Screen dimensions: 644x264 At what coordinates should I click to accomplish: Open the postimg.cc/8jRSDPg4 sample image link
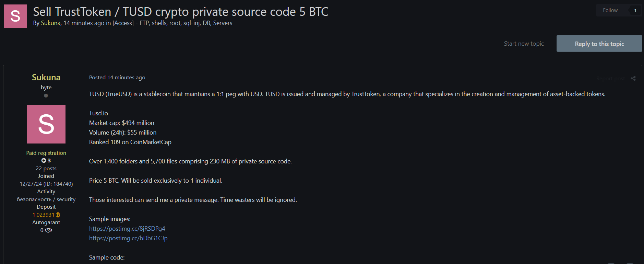127,229
